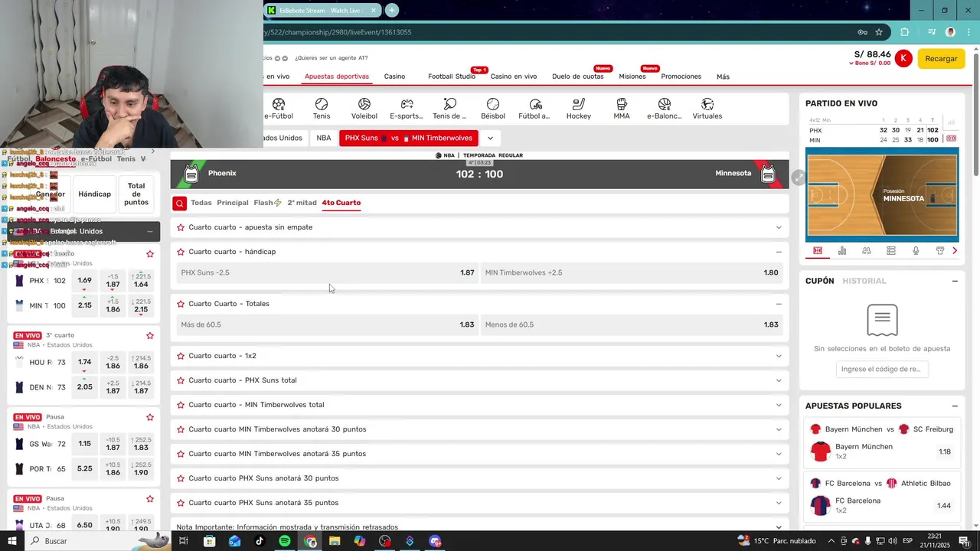
Task: Expand the Cuarto cuarto - 1x2 market
Action: [x=779, y=356]
